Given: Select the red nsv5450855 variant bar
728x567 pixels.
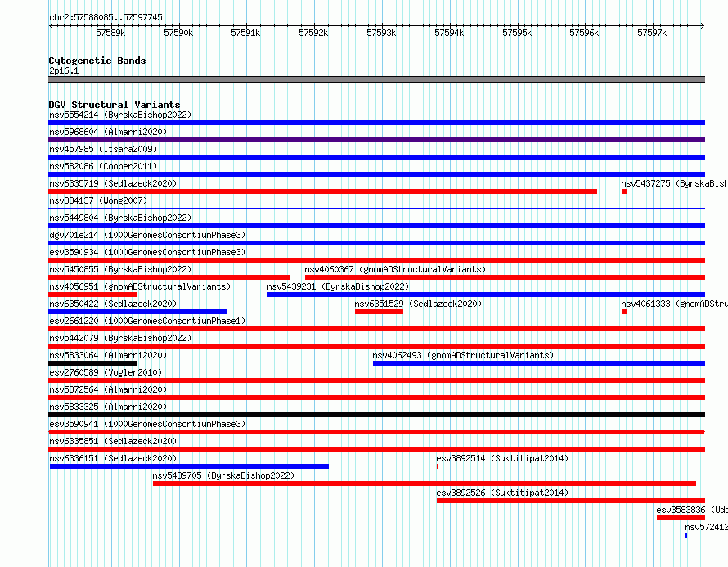Looking at the screenshot, I should tap(169, 277).
